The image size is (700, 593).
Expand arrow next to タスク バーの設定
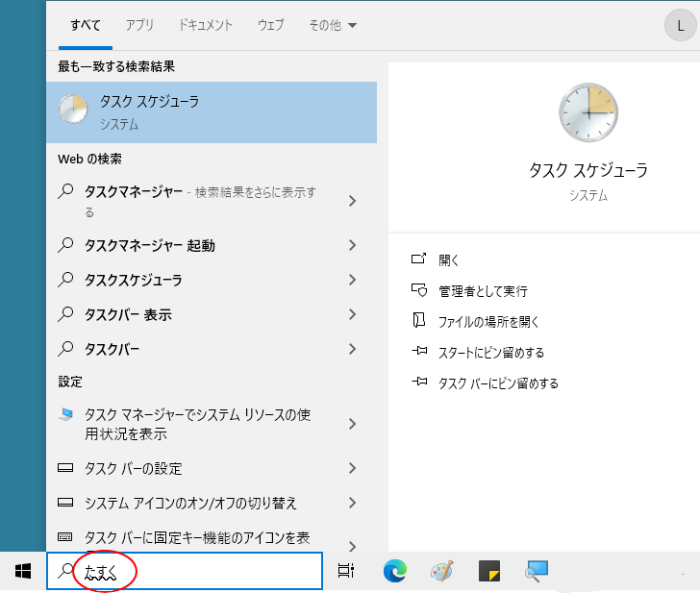click(353, 469)
